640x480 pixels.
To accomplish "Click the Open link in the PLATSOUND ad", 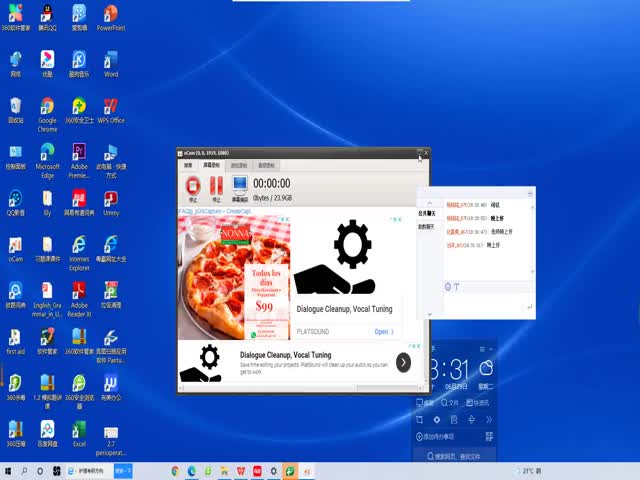I will tap(384, 332).
